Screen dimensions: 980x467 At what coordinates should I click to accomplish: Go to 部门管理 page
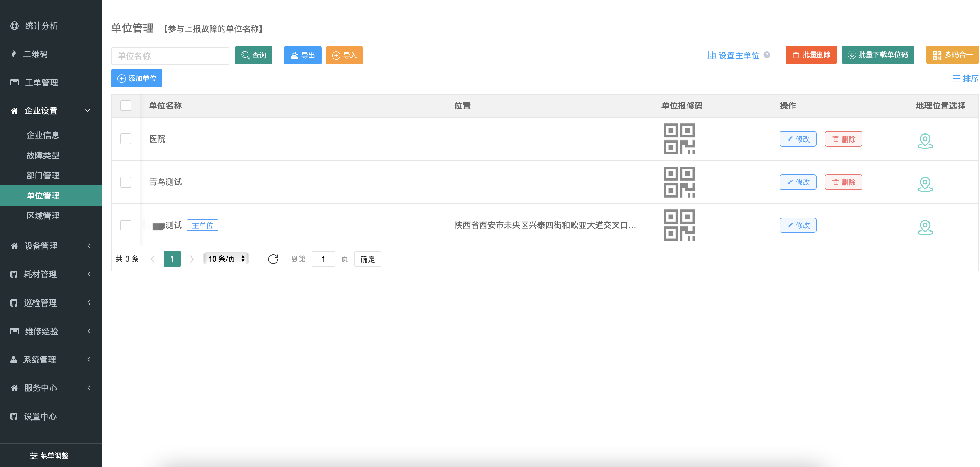(x=43, y=176)
